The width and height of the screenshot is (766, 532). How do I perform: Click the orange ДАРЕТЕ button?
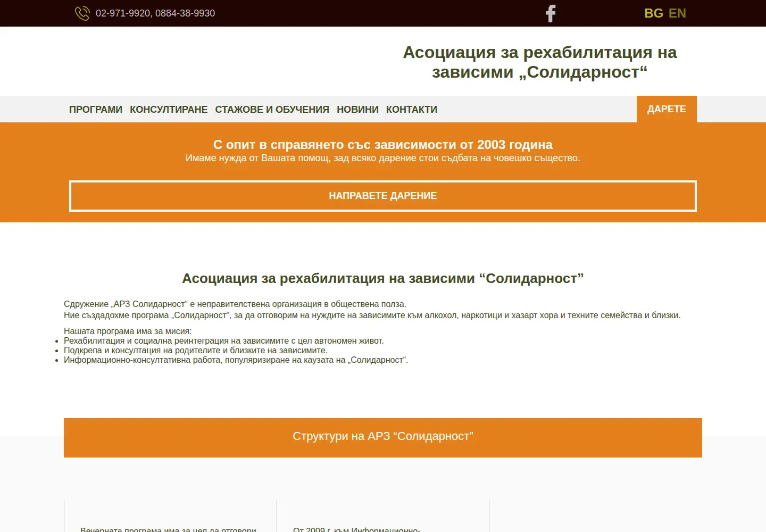tap(667, 109)
